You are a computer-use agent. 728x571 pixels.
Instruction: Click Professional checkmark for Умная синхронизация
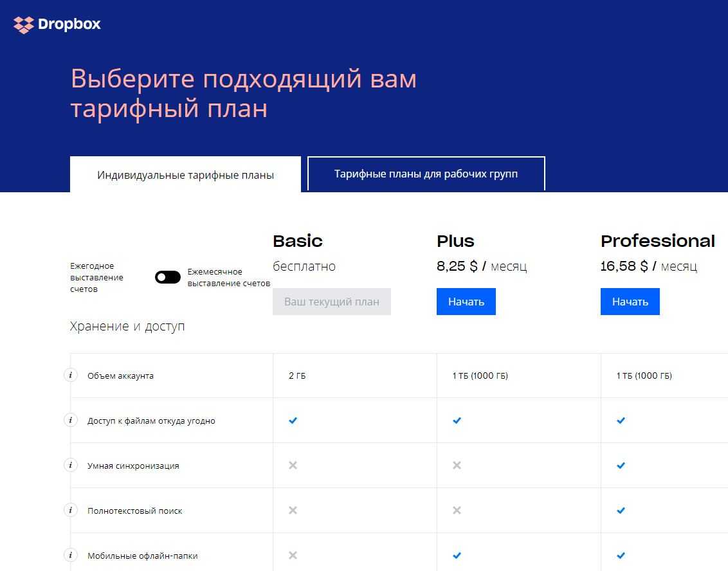621,466
